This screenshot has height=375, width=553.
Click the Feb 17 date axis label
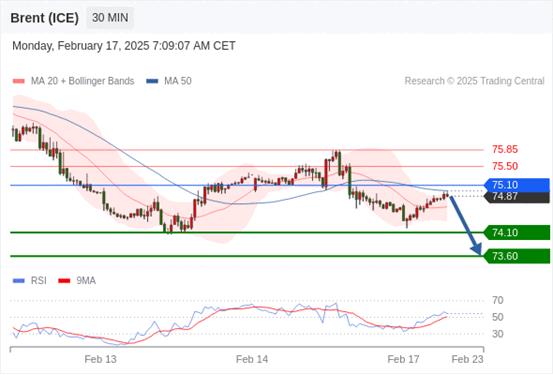(x=403, y=359)
